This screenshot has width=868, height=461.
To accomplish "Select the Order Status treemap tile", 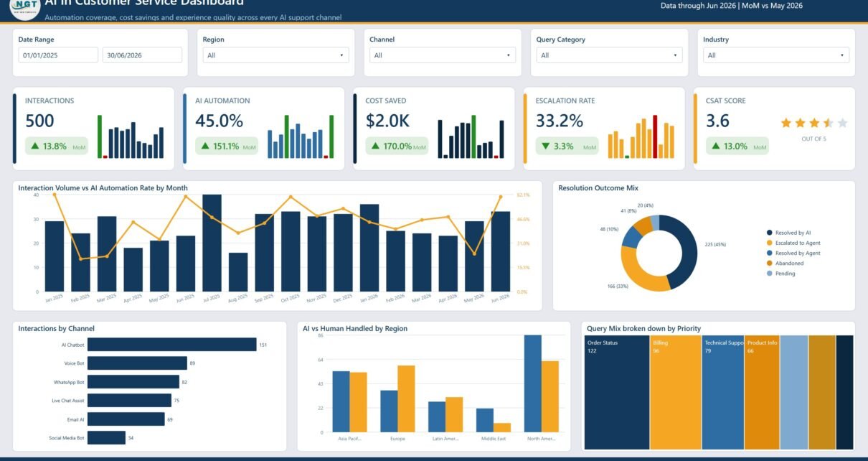I will pyautogui.click(x=617, y=392).
